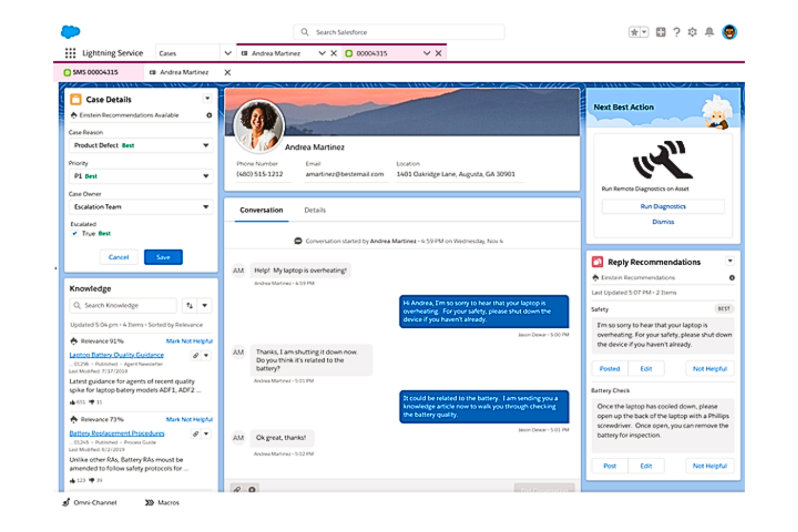This screenshot has width=798, height=532.
Task: Open the App Launcher grid icon
Action: pos(70,53)
